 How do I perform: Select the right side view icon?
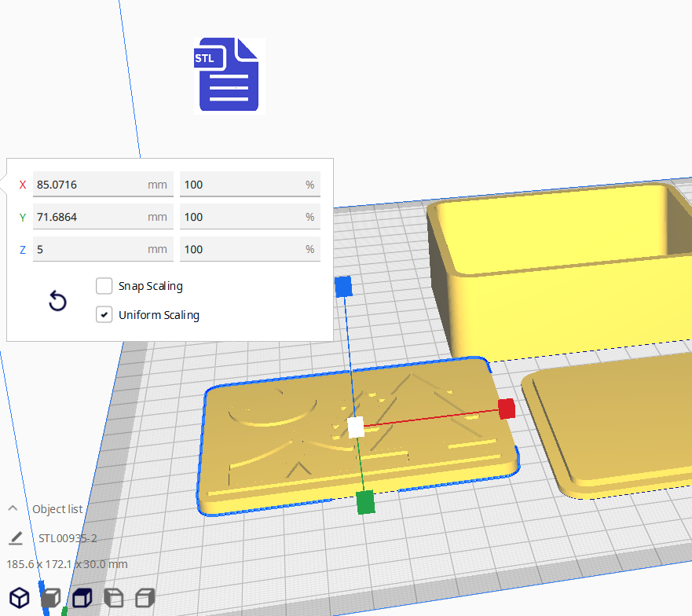pyautogui.click(x=145, y=598)
